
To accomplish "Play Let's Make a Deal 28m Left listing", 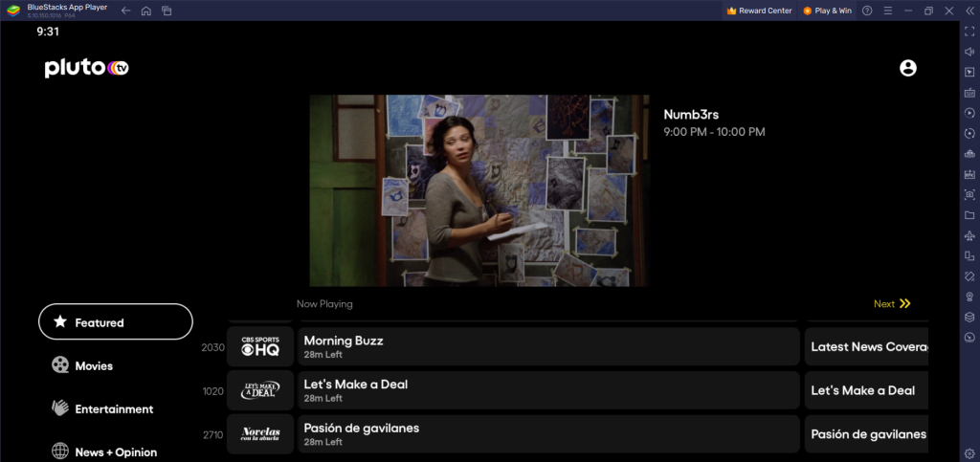I will click(548, 390).
